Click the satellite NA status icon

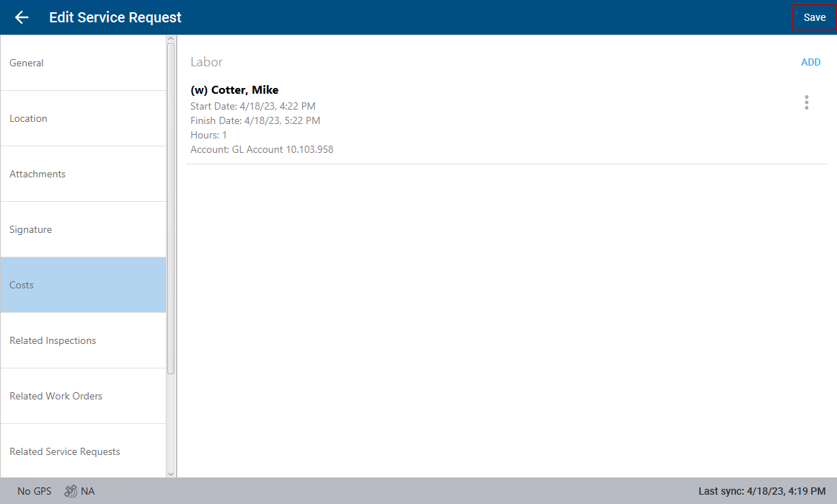[71, 491]
